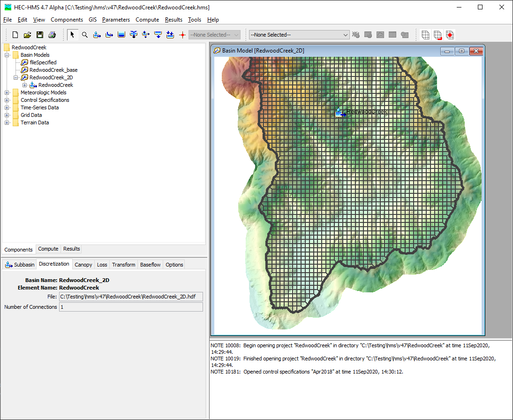Click the plain grid toolbar icon

425,35
